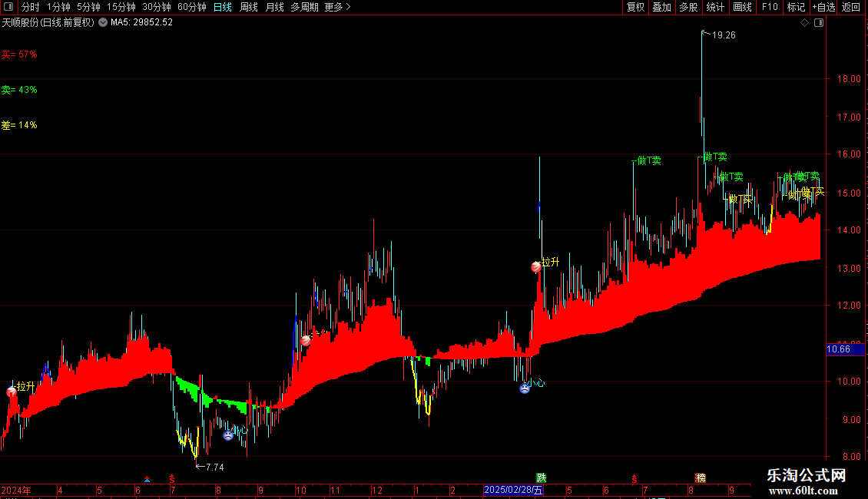Click the green 跌 event marker
The image size is (868, 499).
[541, 478]
